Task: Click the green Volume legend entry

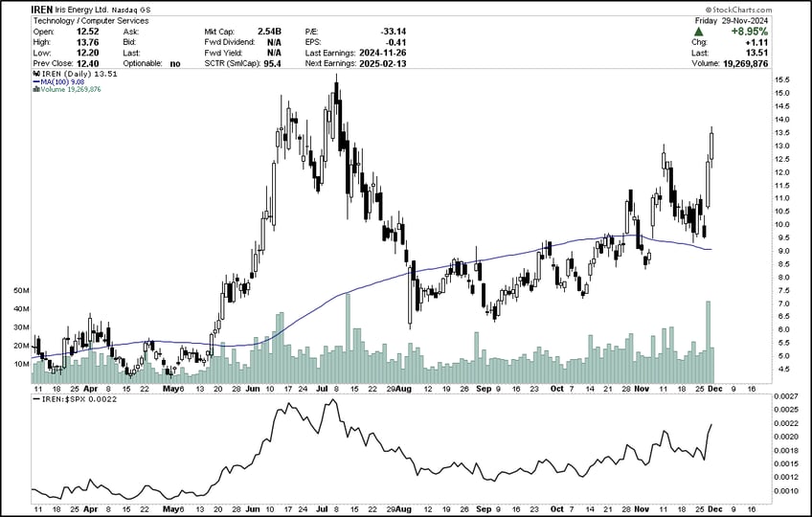Action: point(71,89)
